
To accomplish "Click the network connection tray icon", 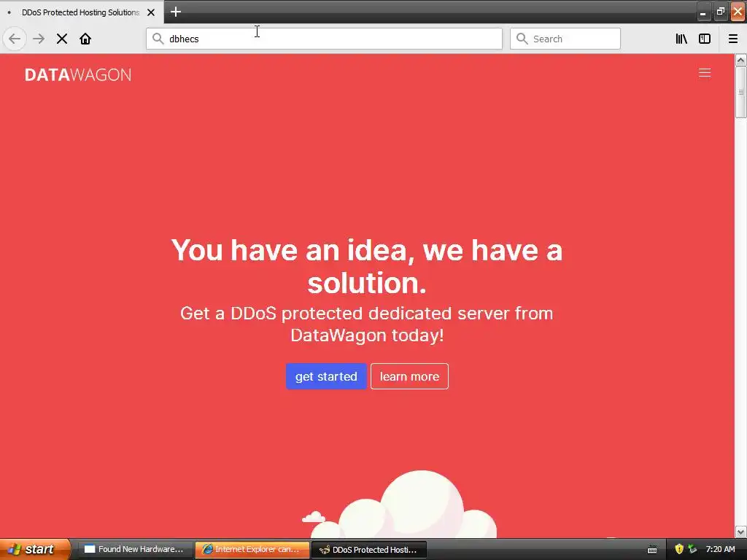I will [692, 549].
